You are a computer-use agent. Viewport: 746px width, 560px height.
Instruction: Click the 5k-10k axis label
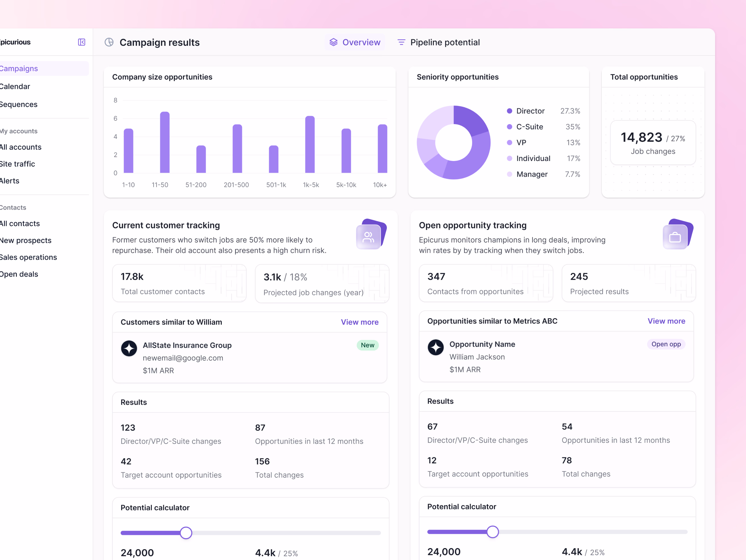[346, 185]
